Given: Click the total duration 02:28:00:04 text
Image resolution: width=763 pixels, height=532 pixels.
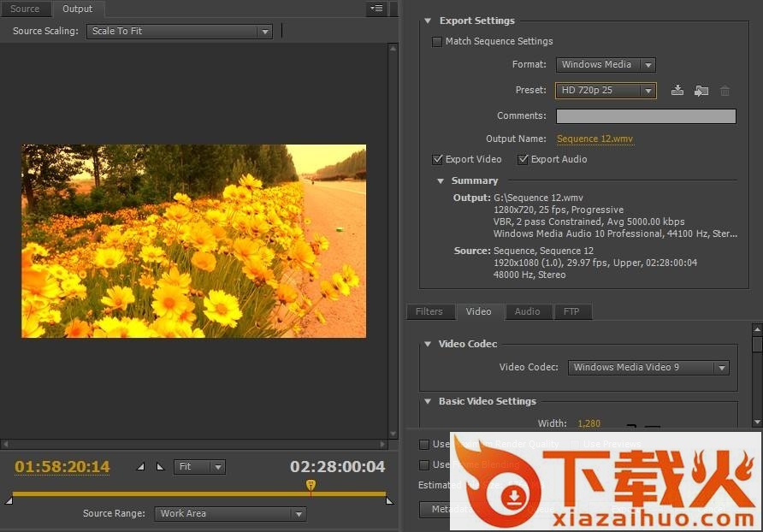Looking at the screenshot, I should pos(338,467).
